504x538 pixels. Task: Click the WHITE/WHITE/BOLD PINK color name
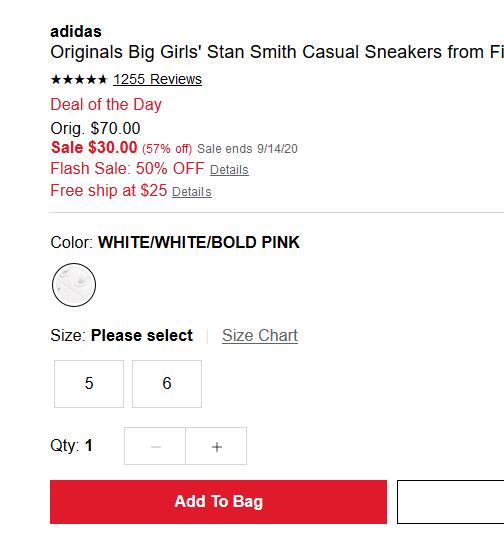[x=199, y=242]
